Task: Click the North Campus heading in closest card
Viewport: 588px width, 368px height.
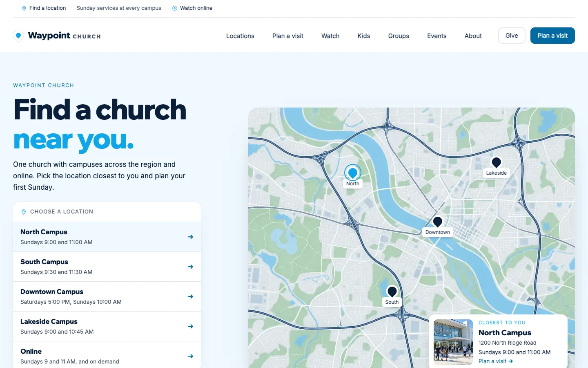Action: click(505, 333)
